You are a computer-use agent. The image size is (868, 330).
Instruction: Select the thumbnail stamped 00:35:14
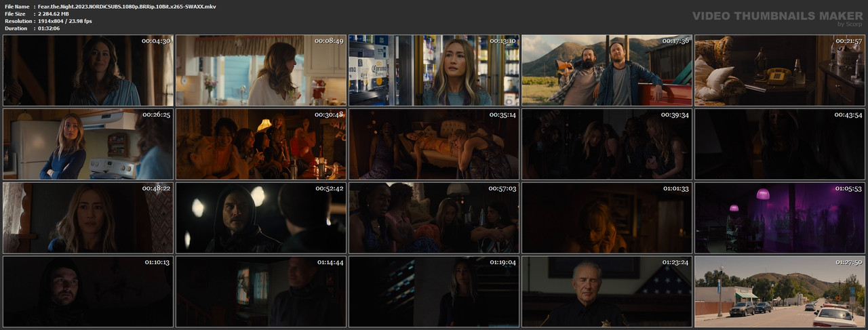[x=433, y=144]
